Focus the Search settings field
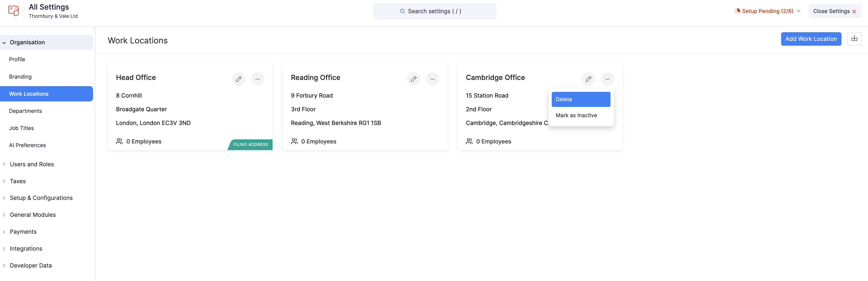868x281 pixels. [x=434, y=11]
